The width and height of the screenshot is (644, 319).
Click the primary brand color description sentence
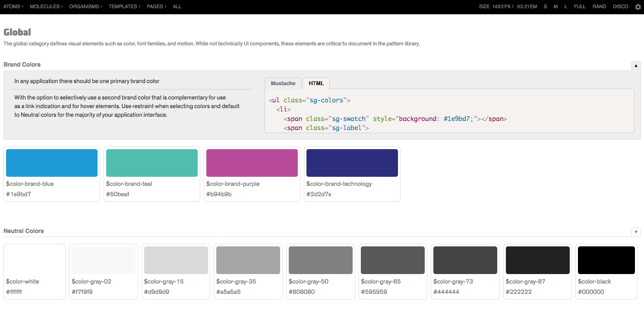click(87, 81)
